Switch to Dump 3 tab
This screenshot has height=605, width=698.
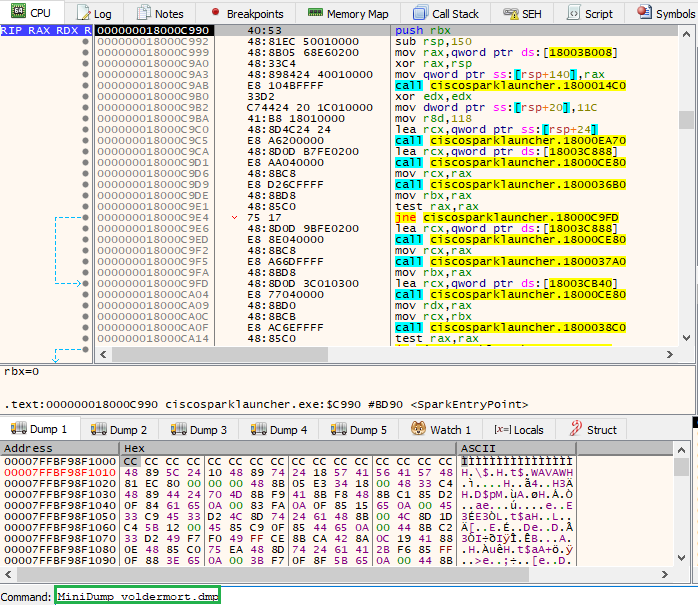(x=199, y=430)
